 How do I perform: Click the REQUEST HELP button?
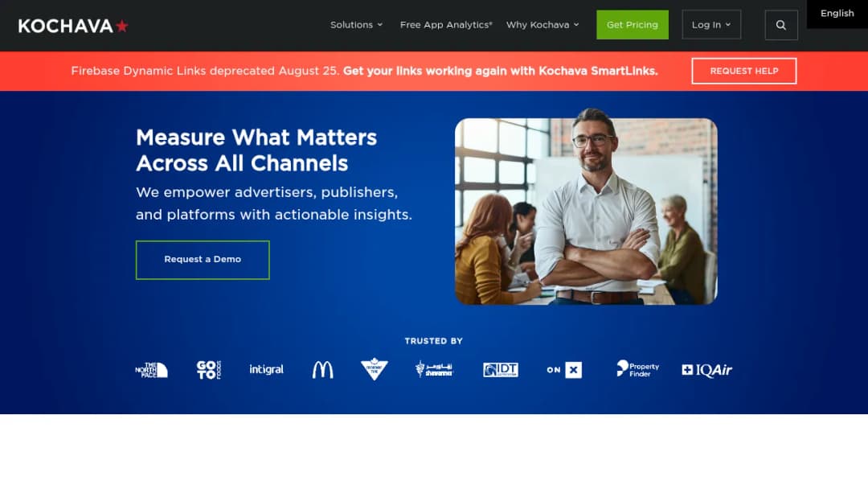point(744,71)
